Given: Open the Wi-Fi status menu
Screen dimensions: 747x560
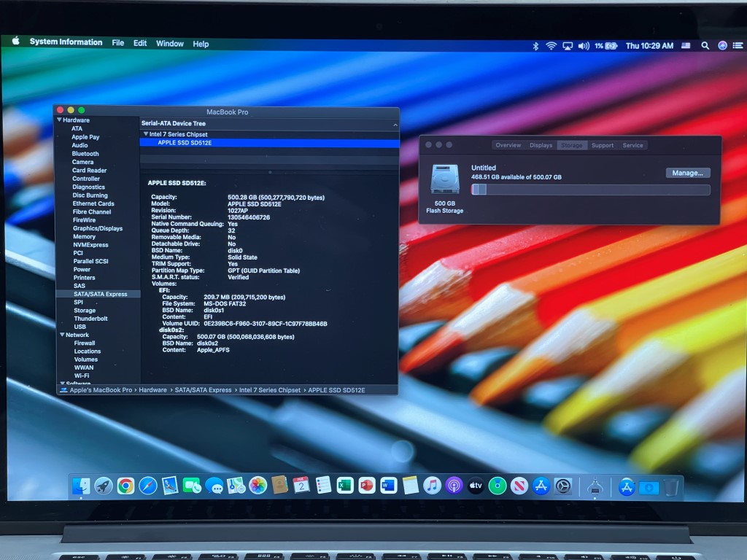Looking at the screenshot, I should (x=551, y=46).
